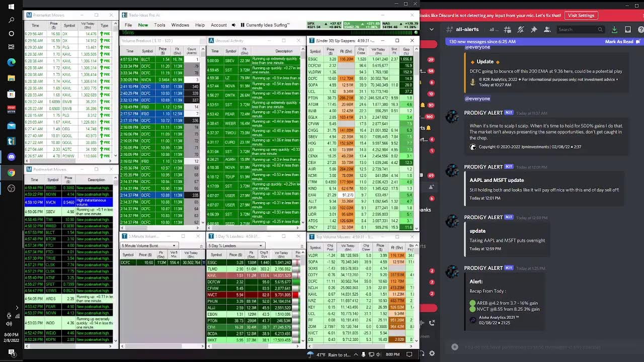Open the Discord inbox icon
Viewport: 644px width, 362px height.
coord(627,30)
